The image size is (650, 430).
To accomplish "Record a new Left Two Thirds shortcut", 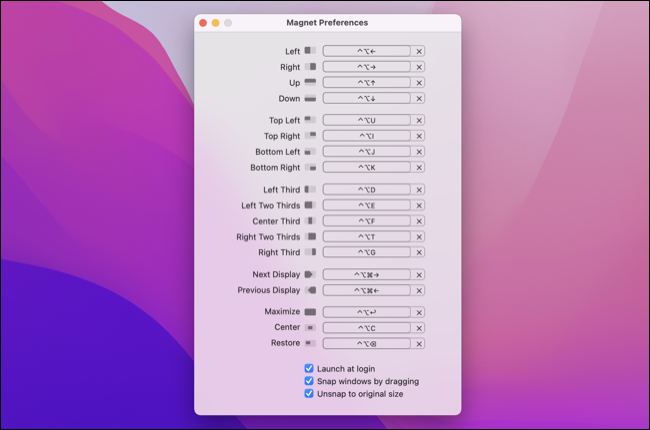I will tap(367, 206).
